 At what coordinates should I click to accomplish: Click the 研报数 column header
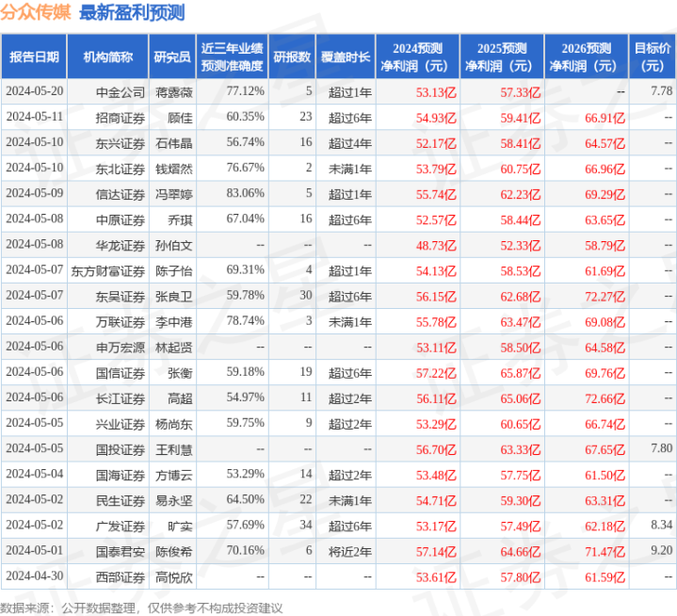[292, 57]
